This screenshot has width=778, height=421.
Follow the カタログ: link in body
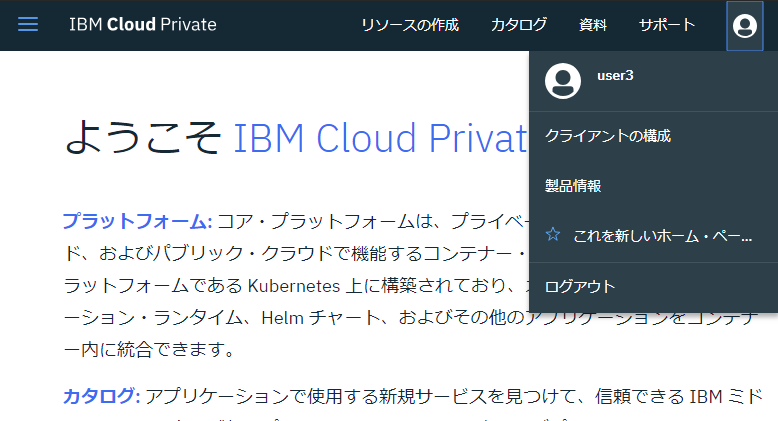pos(102,396)
